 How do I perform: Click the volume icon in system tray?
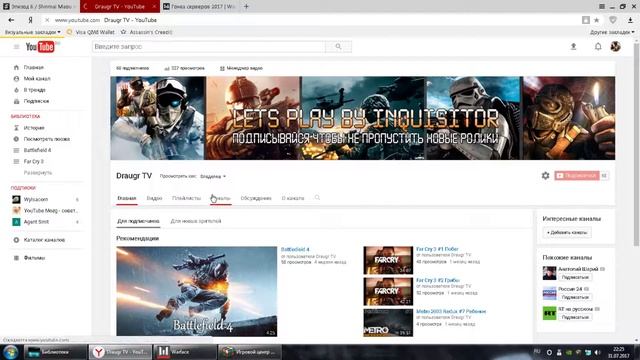coord(598,352)
